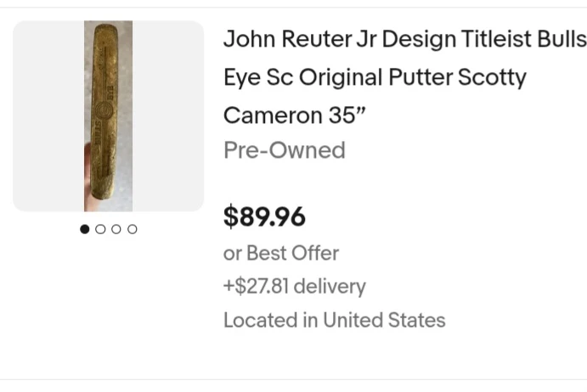The width and height of the screenshot is (587, 392).
Task: Click the 'or Best Offer' text
Action: click(281, 253)
